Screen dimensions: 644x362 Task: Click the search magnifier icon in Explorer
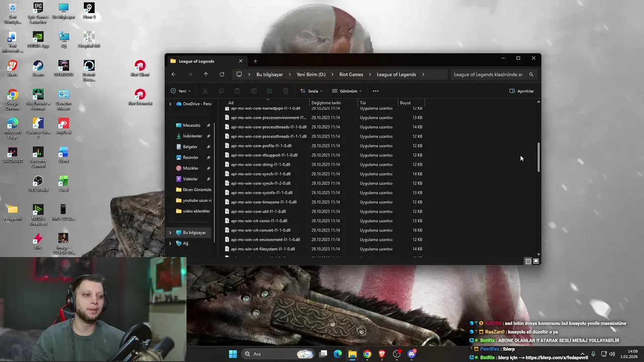[x=531, y=74]
